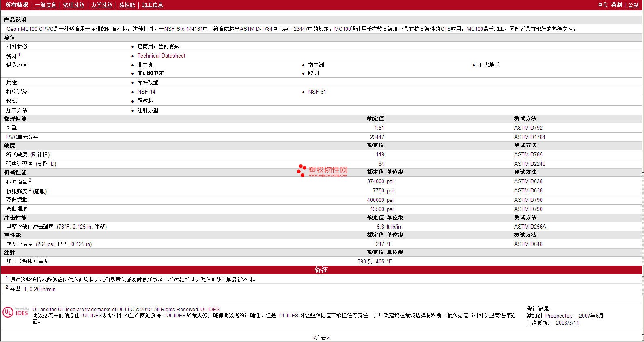Screen dimensions: 644x342
Task: Click the last updated date 2008/3/11
Action: tap(567, 323)
